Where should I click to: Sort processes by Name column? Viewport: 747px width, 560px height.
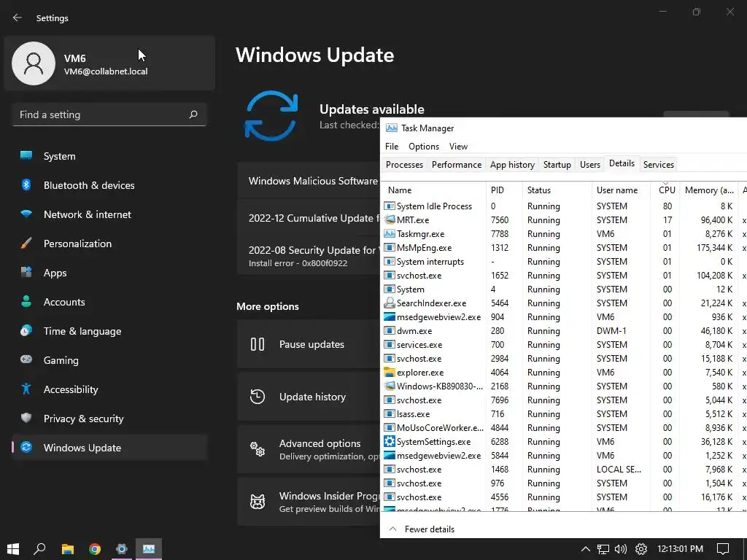pos(433,190)
